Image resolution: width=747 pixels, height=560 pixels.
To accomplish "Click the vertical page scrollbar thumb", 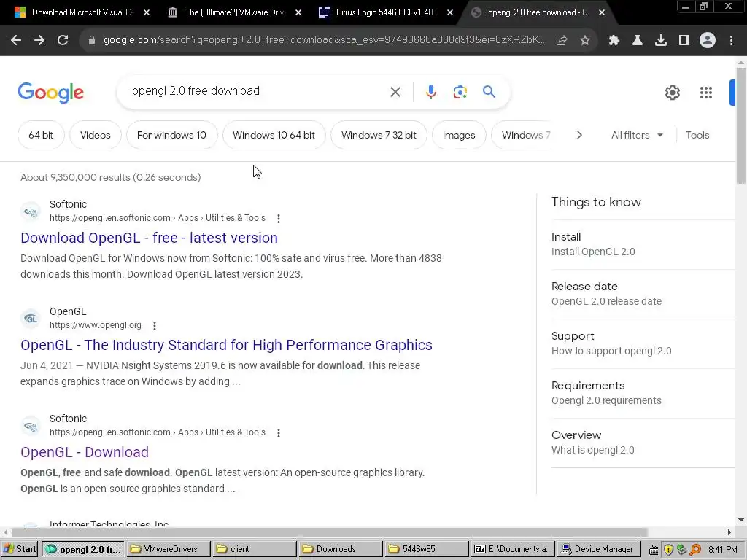I will pos(741,125).
